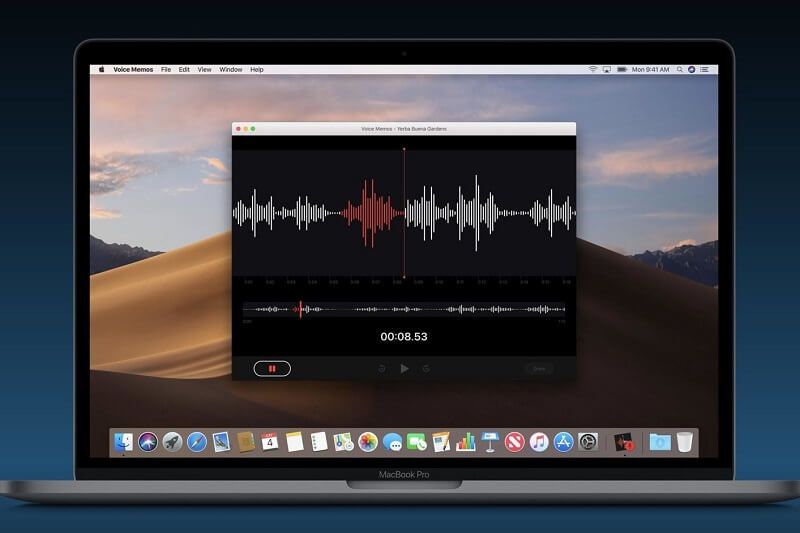800x533 pixels.
Task: Open Spotlight search magnifier icon
Action: [x=680, y=69]
